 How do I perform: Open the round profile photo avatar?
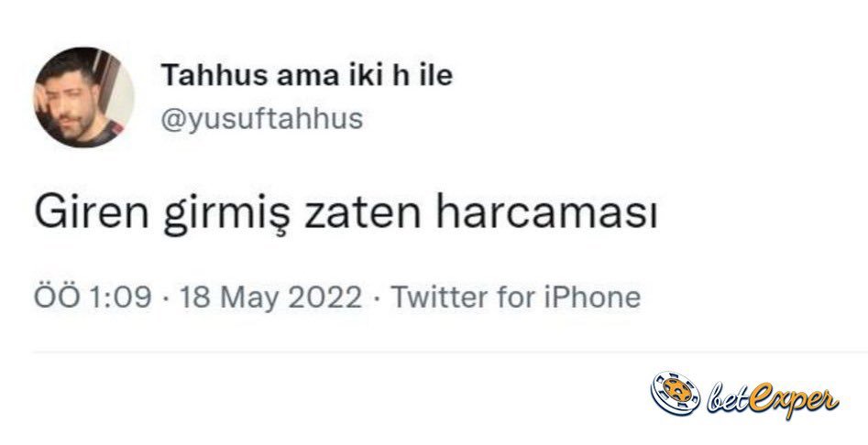click(83, 97)
